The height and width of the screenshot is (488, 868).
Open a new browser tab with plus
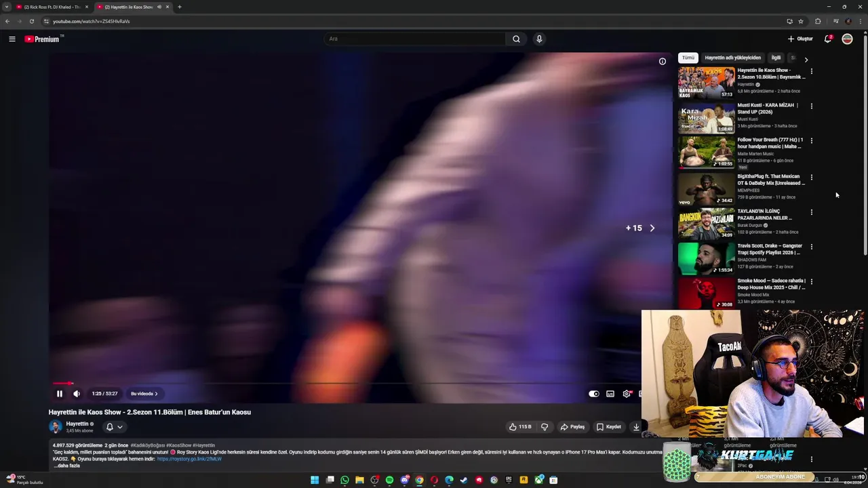pyautogui.click(x=180, y=7)
